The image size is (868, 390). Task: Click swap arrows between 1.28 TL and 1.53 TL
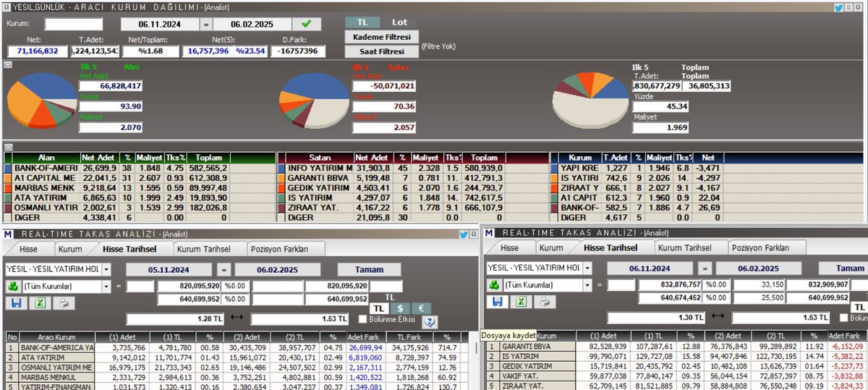click(237, 318)
